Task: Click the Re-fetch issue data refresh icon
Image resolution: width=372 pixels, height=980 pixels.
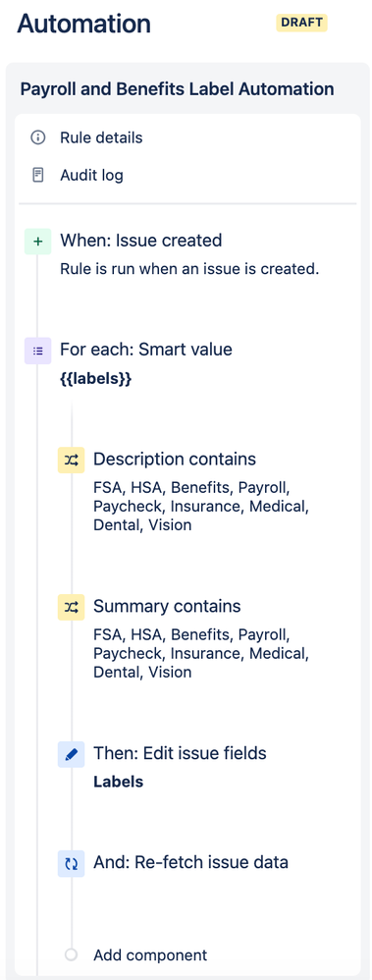Action: tap(72, 864)
